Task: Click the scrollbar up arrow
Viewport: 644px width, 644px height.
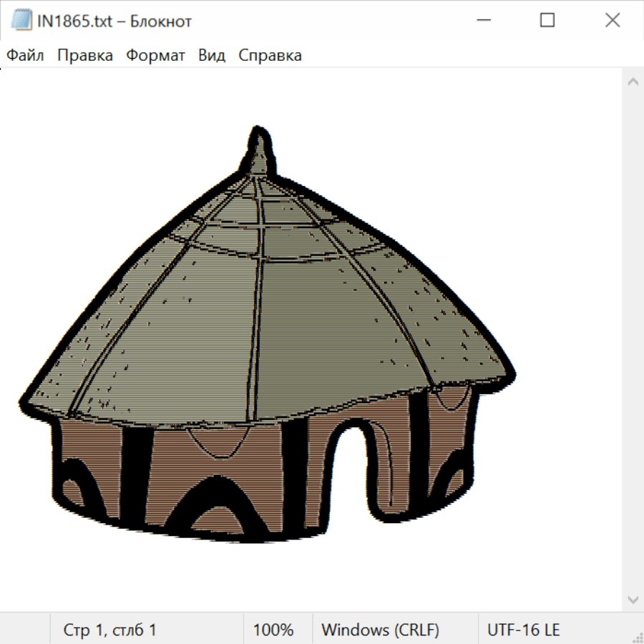Action: pos(633,82)
